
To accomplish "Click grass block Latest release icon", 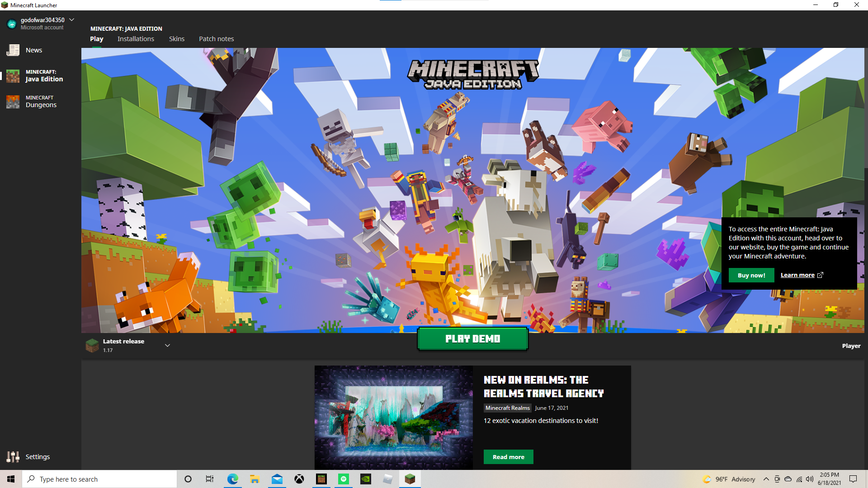I will (x=92, y=346).
